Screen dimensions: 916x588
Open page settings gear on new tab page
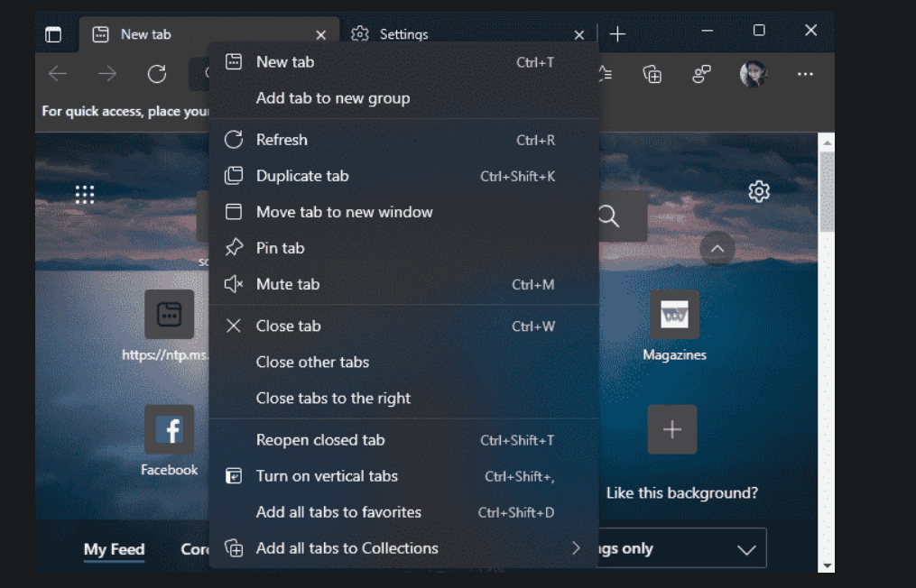click(759, 191)
